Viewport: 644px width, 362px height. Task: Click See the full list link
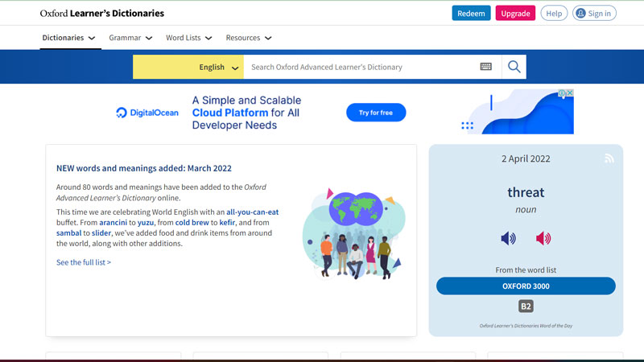(84, 262)
